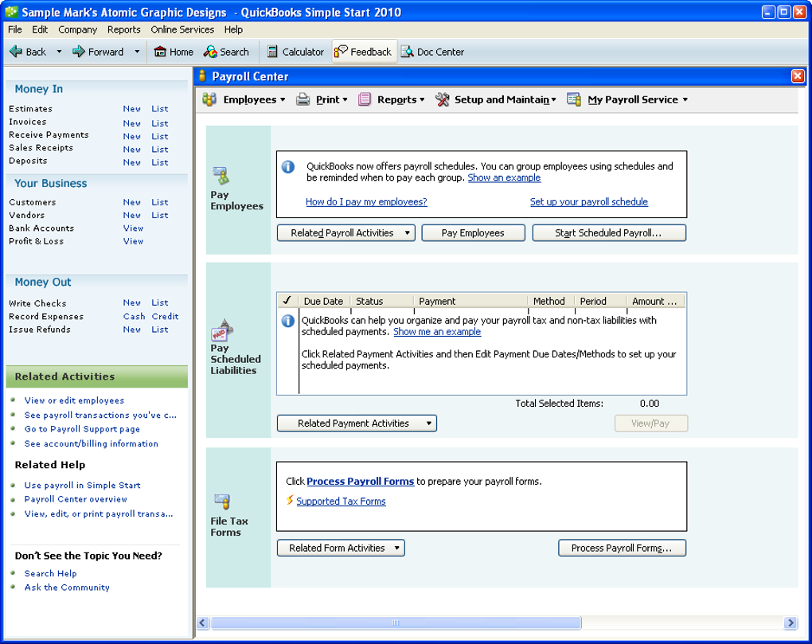Viewport: 812px width, 644px height.
Task: Open the Reports menu in menu bar
Action: (x=123, y=29)
